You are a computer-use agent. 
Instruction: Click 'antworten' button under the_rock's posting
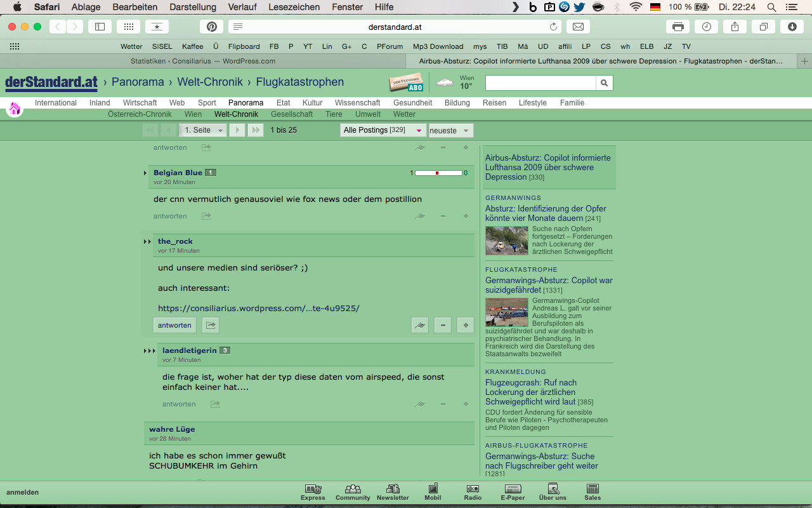coord(174,325)
